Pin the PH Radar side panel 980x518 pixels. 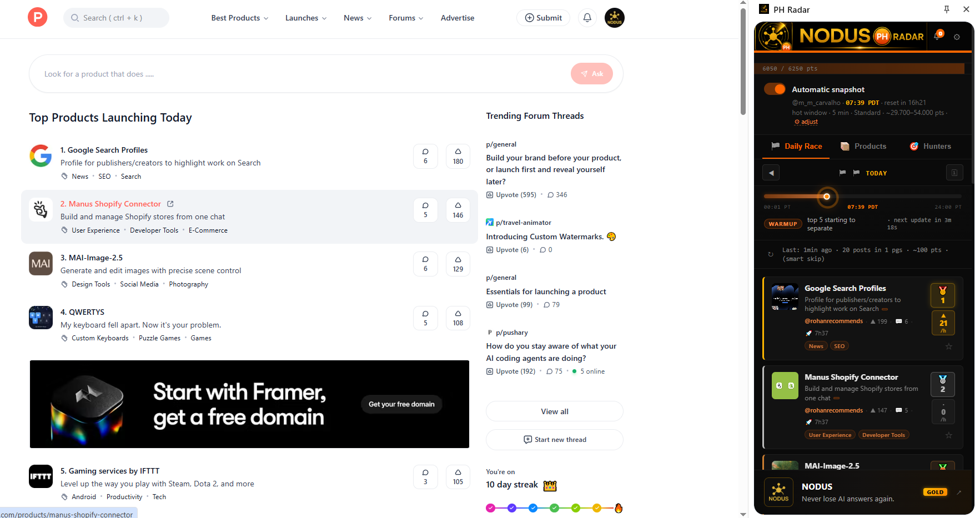(947, 9)
